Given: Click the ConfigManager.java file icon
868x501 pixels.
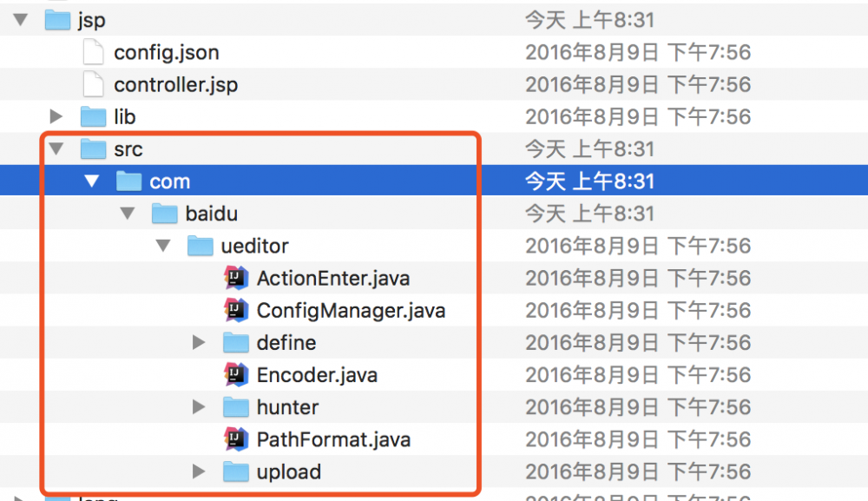Looking at the screenshot, I should point(234,310).
